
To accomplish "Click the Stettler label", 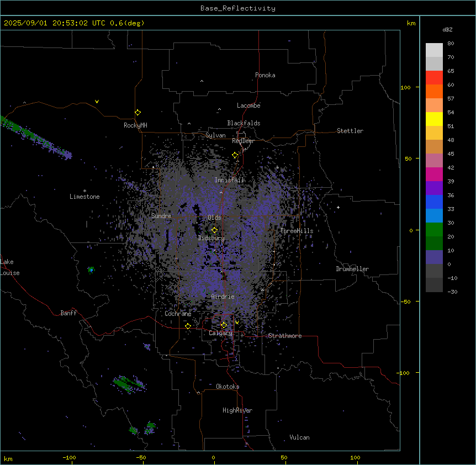I will (x=350, y=131).
